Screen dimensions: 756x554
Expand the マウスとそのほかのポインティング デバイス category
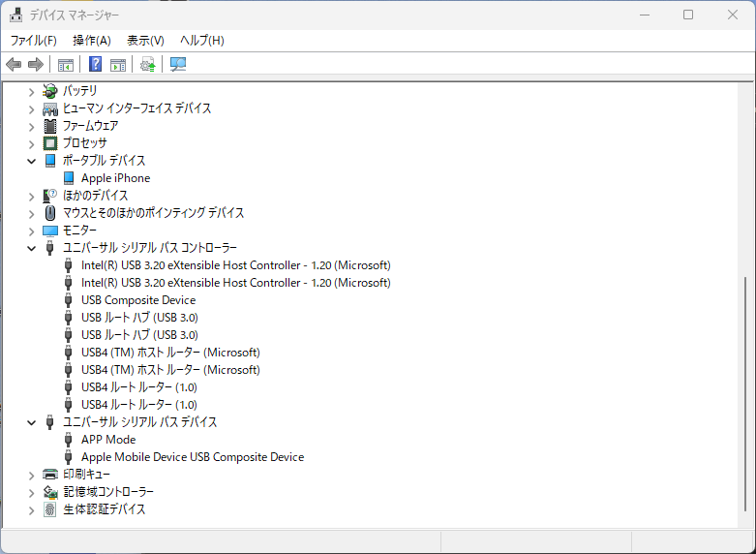pos(31,214)
